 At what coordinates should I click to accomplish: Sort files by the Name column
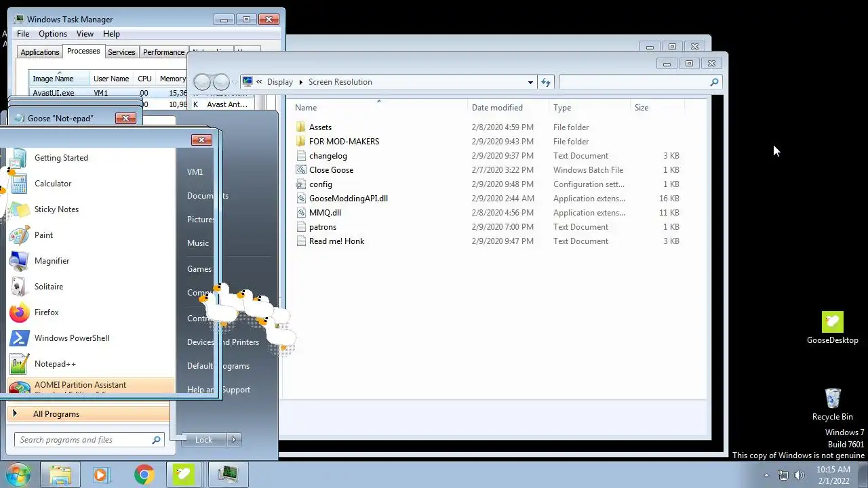[x=380, y=108]
